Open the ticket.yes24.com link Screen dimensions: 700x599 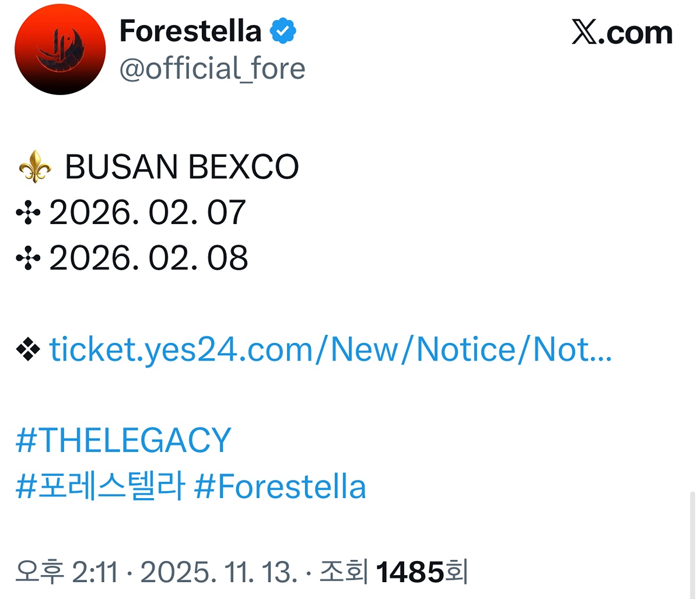click(x=330, y=350)
